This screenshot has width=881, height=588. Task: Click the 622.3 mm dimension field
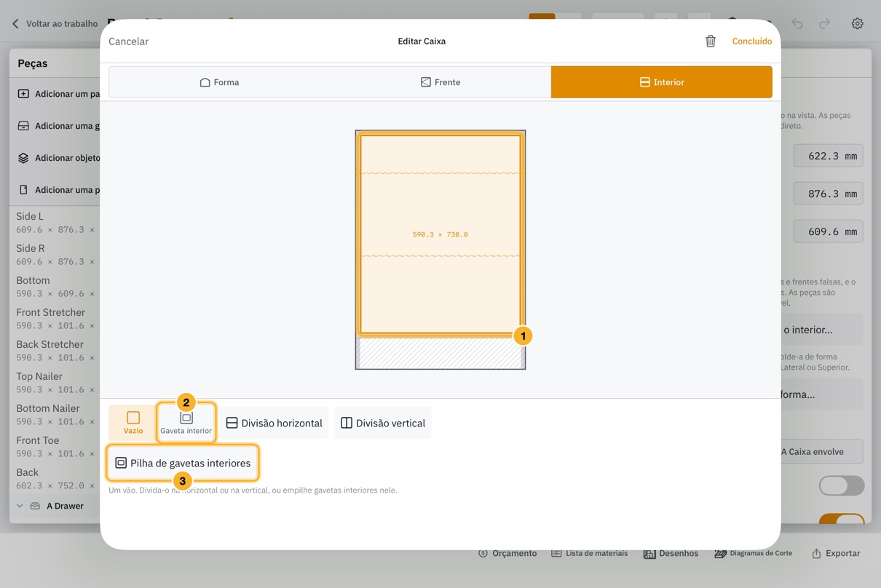point(828,156)
